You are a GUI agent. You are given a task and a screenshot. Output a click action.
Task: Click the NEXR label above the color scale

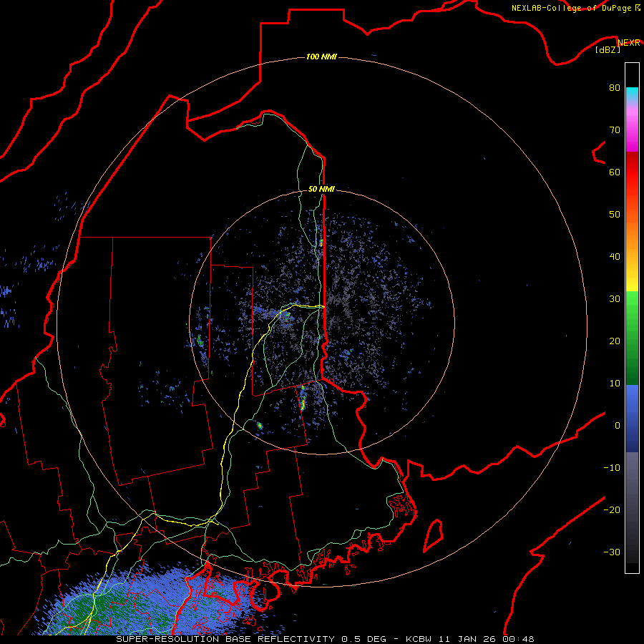pyautogui.click(x=629, y=43)
